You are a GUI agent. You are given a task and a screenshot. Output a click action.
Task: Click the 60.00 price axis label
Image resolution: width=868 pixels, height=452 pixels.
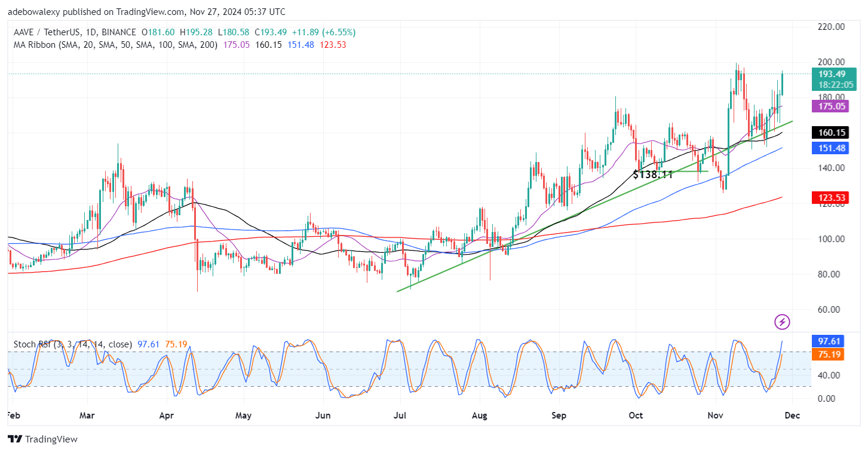tap(829, 310)
